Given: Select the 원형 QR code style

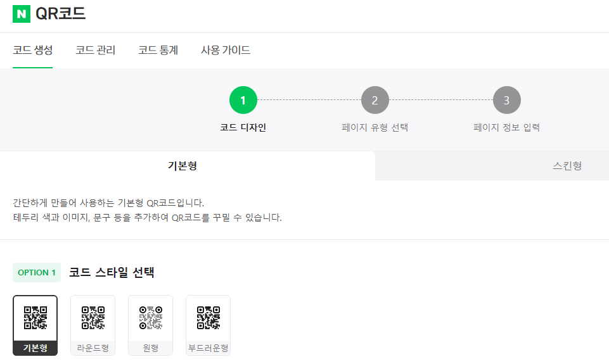Looking at the screenshot, I should pyautogui.click(x=151, y=325).
